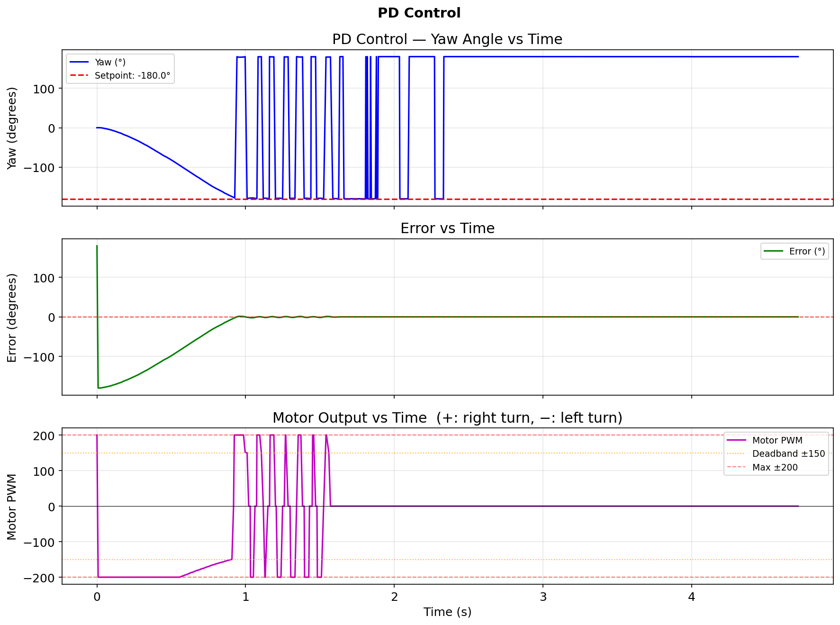The image size is (840, 625).
Task: Select the "Setpoint: -180.0°" legend label
Action: click(x=132, y=75)
